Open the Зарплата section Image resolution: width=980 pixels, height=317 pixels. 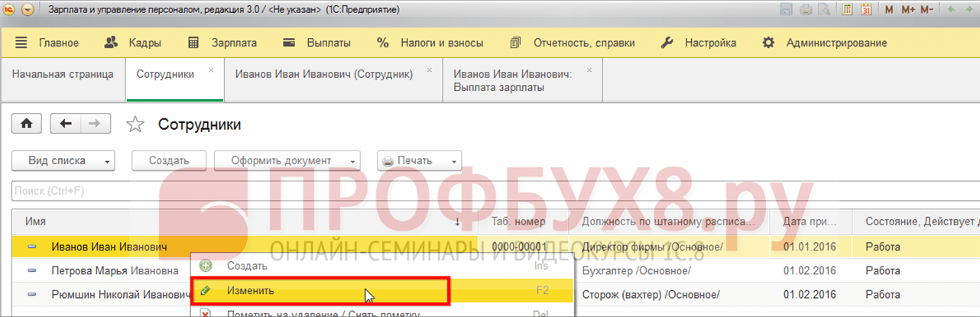coord(222,43)
